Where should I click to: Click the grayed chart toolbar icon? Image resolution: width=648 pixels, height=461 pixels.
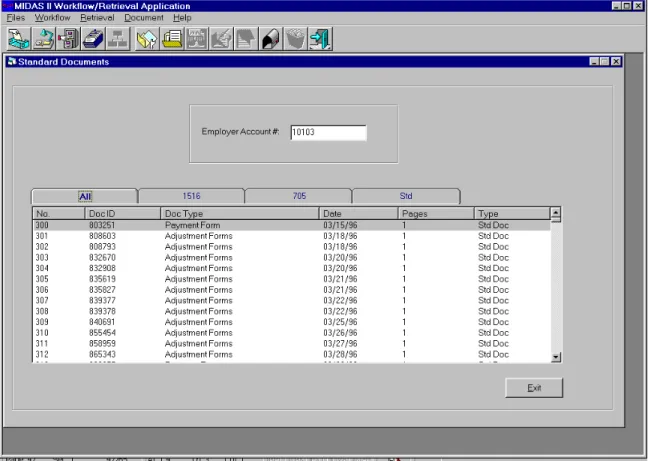[x=197, y=39]
